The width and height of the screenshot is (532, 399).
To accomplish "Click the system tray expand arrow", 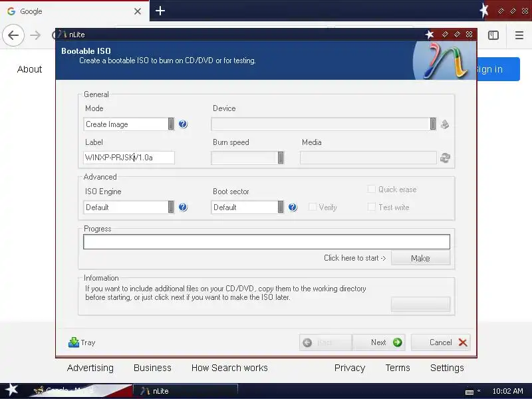I will tap(479, 391).
